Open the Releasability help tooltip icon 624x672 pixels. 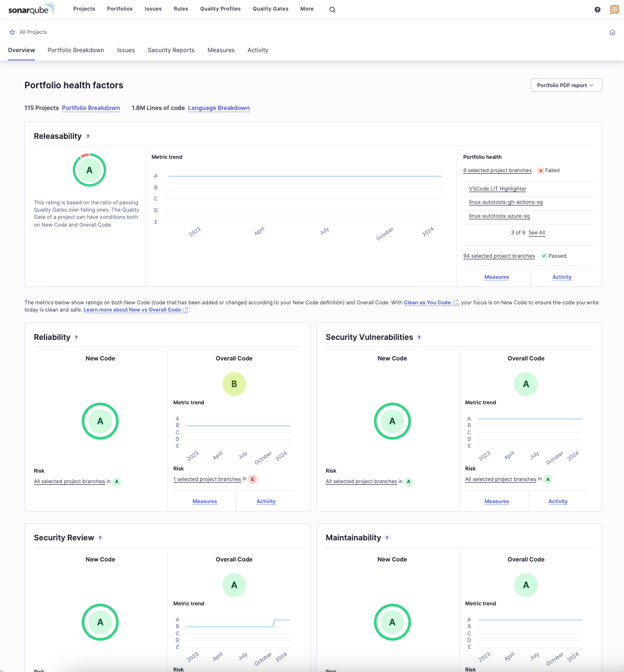tap(88, 136)
